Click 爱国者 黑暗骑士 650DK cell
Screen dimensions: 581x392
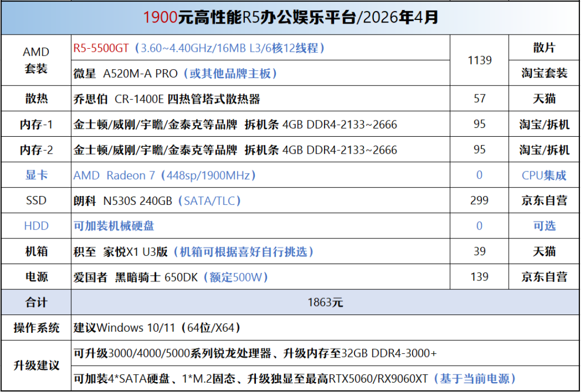[260, 277]
